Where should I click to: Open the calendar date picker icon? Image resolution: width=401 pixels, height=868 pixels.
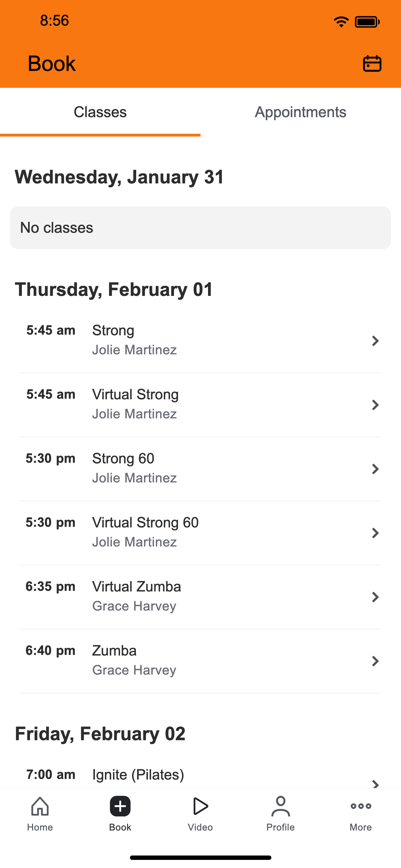tap(372, 63)
